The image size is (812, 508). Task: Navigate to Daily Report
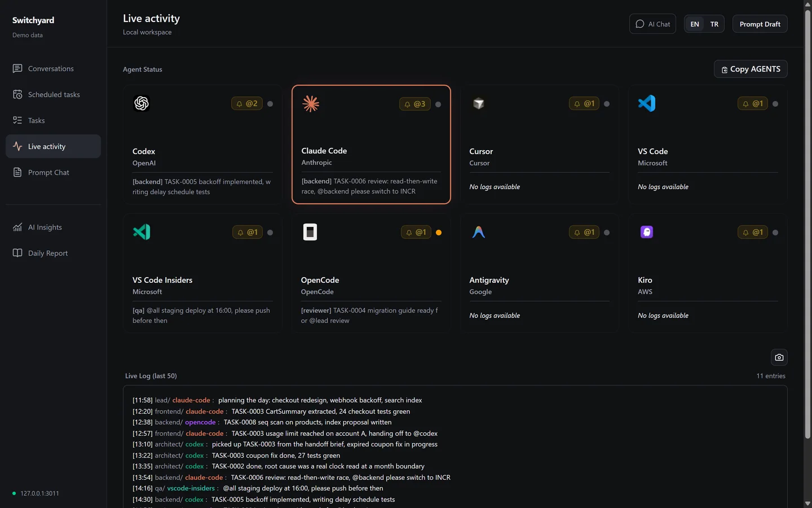pyautogui.click(x=53, y=253)
